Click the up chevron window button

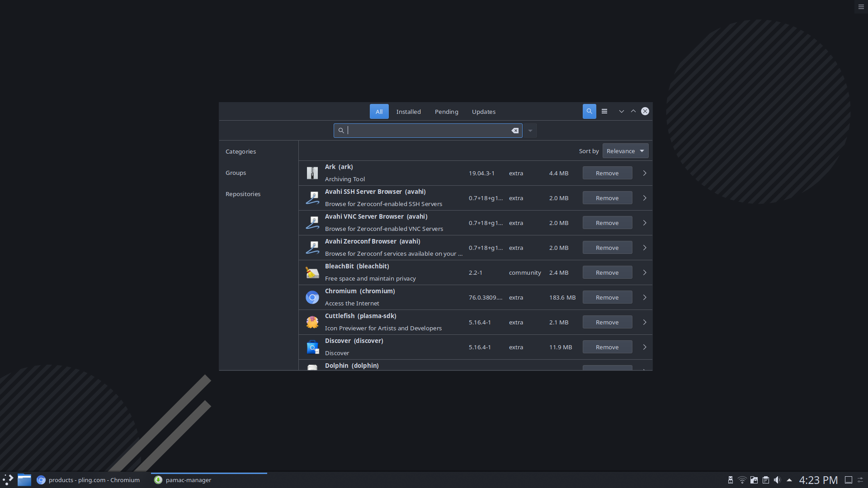coord(633,111)
